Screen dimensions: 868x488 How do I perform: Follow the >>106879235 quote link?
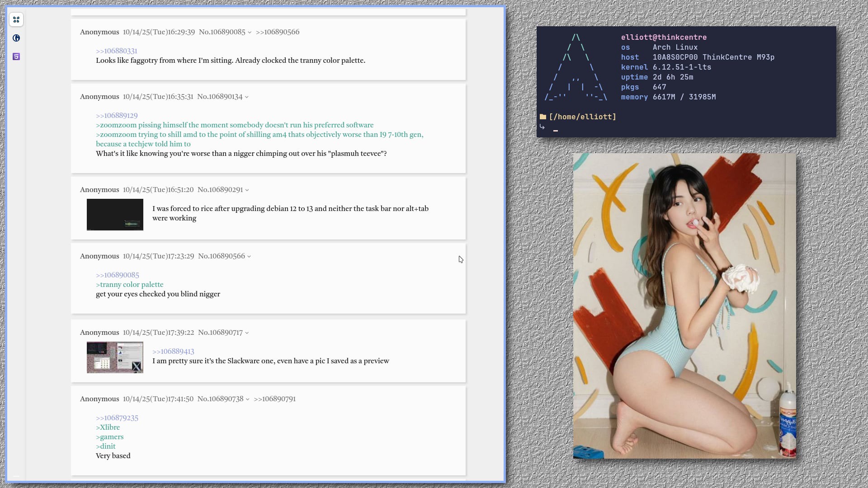(117, 418)
